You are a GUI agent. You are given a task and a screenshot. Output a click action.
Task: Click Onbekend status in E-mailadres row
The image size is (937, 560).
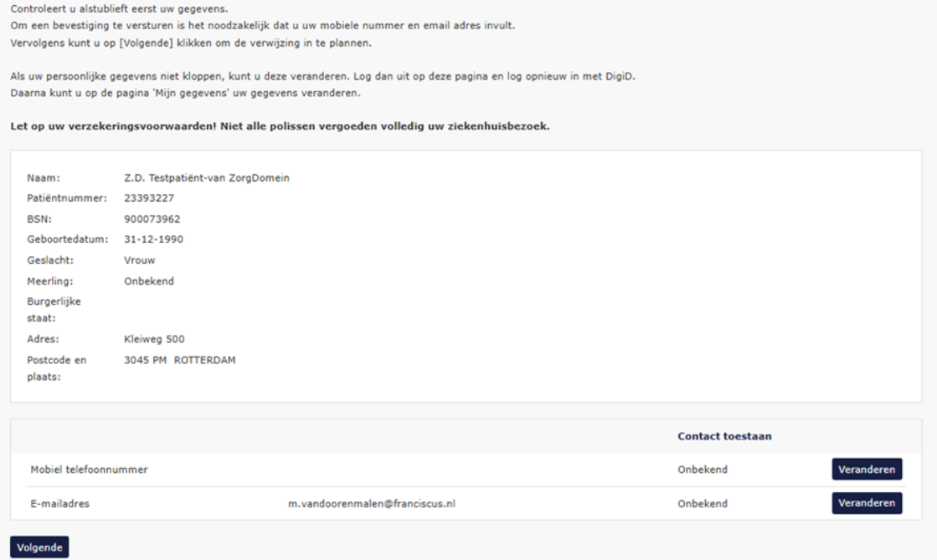pyautogui.click(x=702, y=504)
